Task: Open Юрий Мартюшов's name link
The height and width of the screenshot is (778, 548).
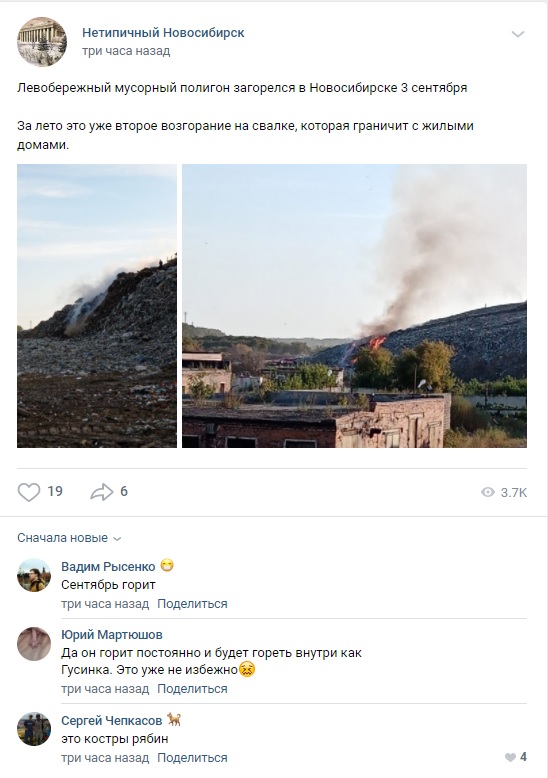Action: click(112, 635)
